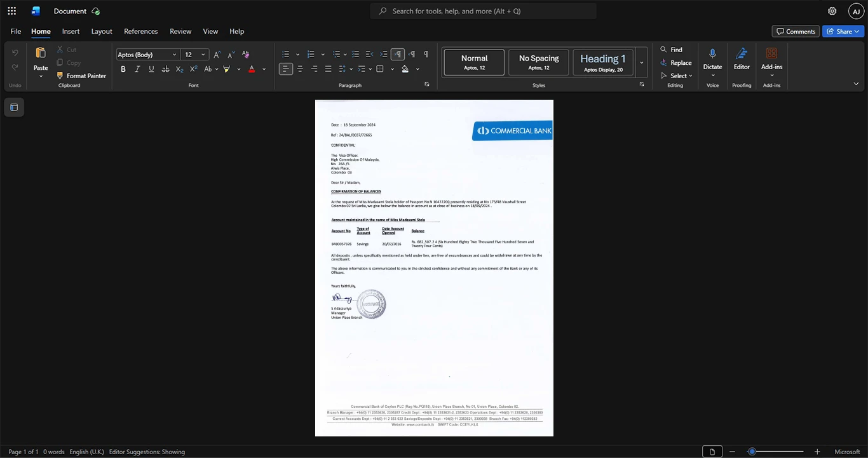This screenshot has width=868, height=458.
Task: Click Editor Suggestions: Showing in status bar
Action: (x=147, y=452)
